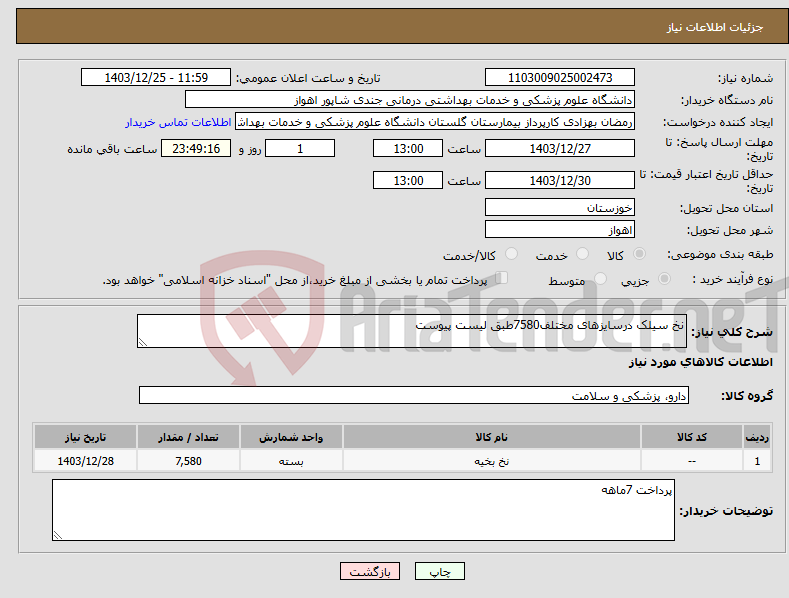Click the resize handle of the description box
The width and height of the screenshot is (789, 598).
coord(143,342)
